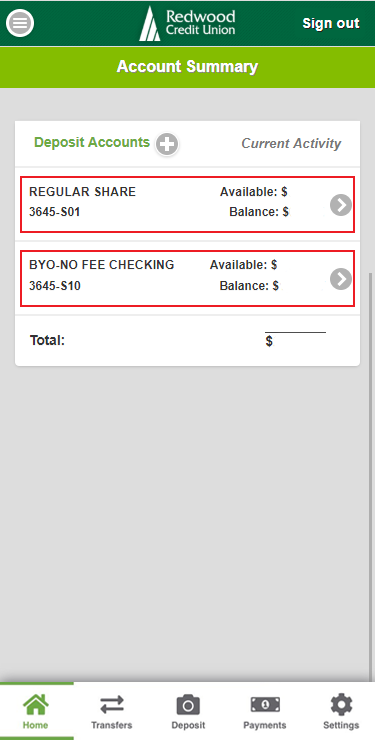Open the BYO-NO FEE CHECKING 3645-S10 row

tap(187, 278)
